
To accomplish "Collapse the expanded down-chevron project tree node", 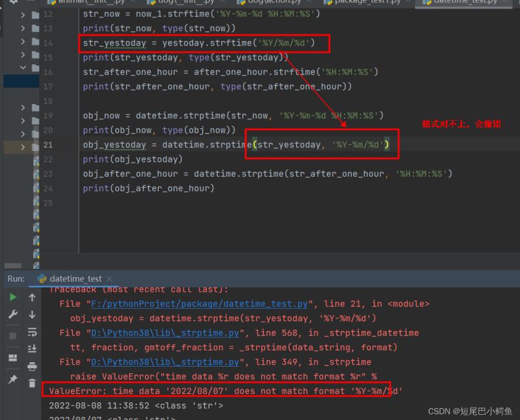I will tap(23, 68).
